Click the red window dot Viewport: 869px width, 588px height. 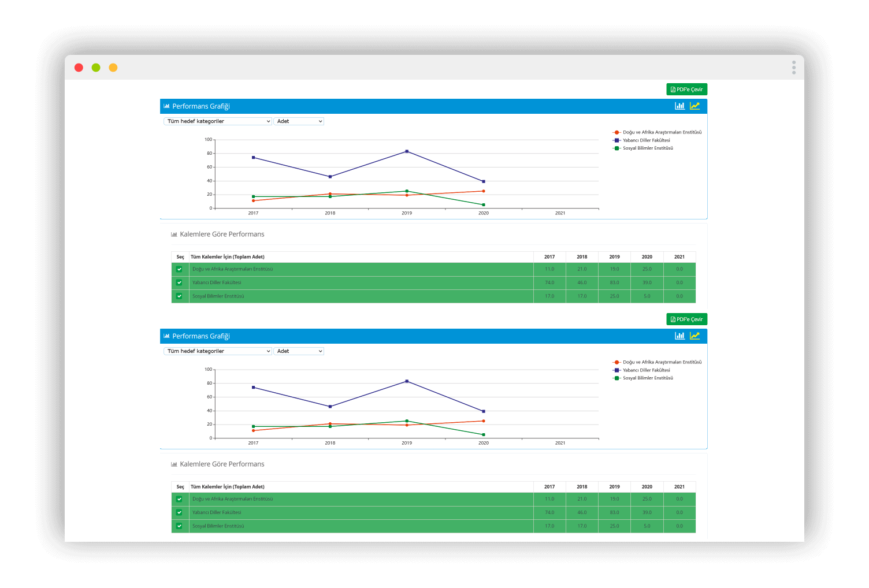(79, 68)
